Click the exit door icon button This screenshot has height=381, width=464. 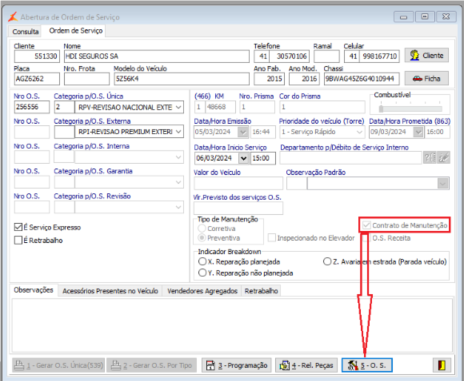442,365
